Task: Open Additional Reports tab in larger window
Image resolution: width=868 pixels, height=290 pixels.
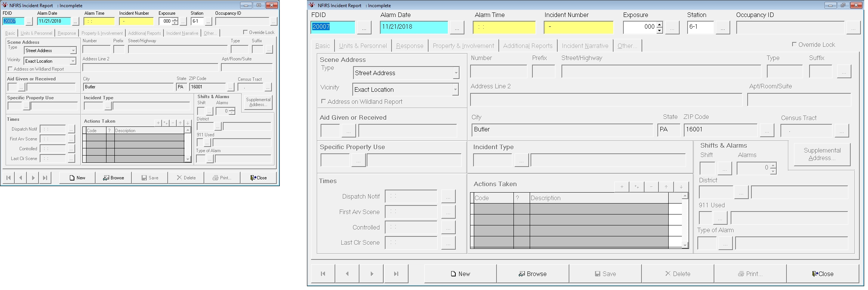Action: click(x=528, y=46)
